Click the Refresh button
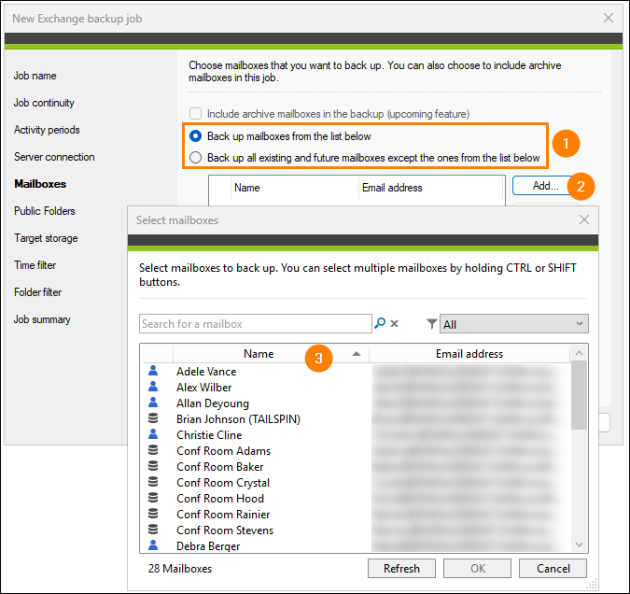 tap(401, 568)
